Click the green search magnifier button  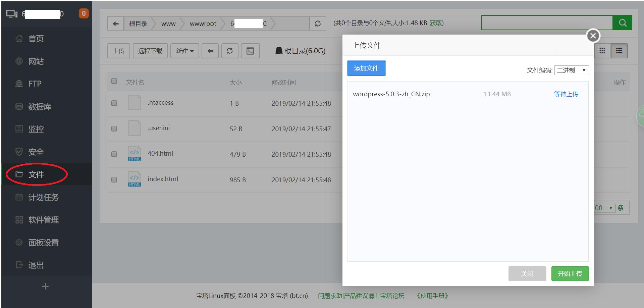pos(623,23)
